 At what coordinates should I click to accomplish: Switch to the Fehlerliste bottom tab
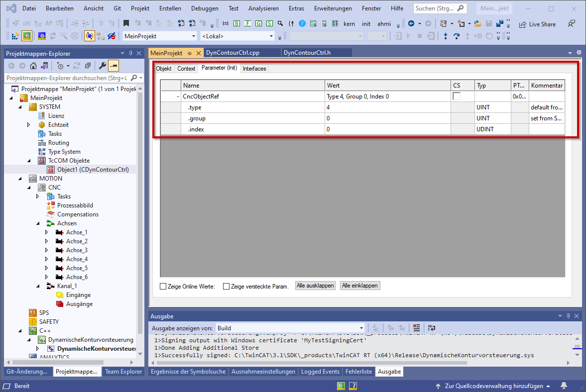coord(359,372)
